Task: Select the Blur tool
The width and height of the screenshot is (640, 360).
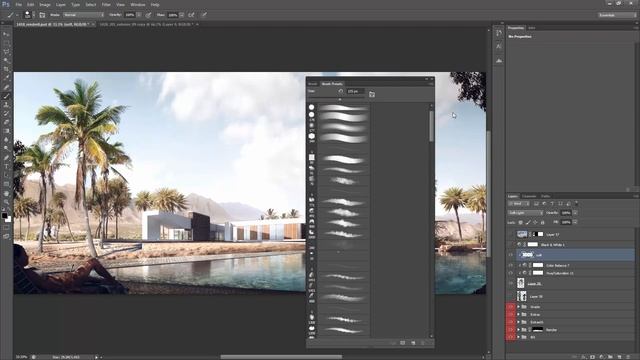Action: (x=6, y=140)
